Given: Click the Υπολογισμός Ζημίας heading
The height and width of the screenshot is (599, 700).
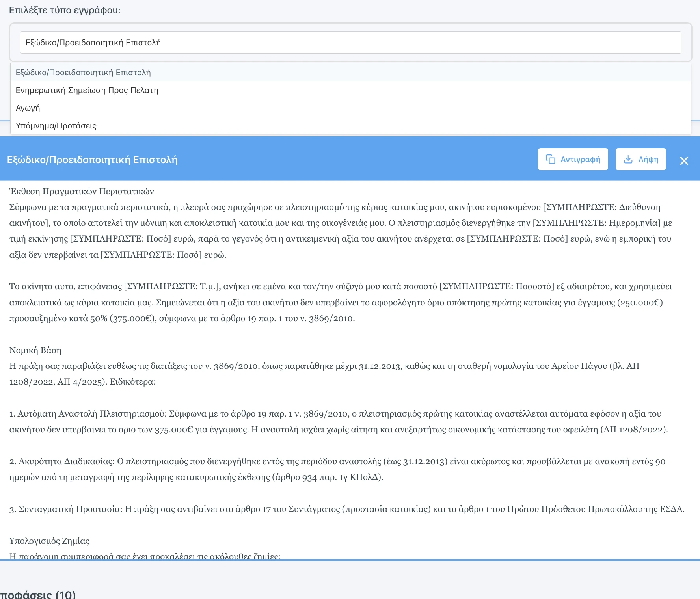Looking at the screenshot, I should pyautogui.click(x=49, y=541).
